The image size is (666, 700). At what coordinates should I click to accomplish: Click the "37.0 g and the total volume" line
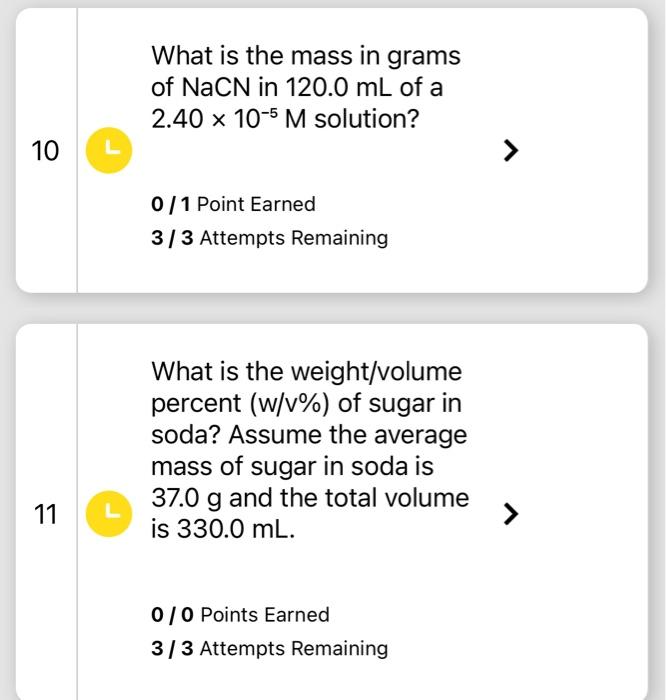point(310,498)
